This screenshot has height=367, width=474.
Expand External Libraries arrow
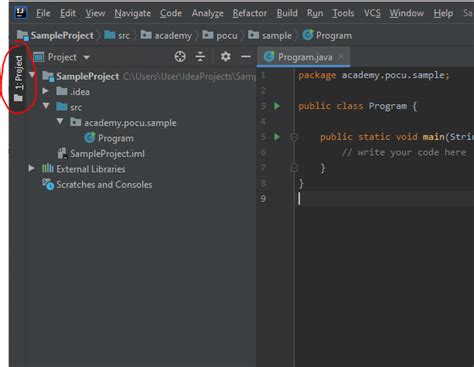tap(31, 168)
